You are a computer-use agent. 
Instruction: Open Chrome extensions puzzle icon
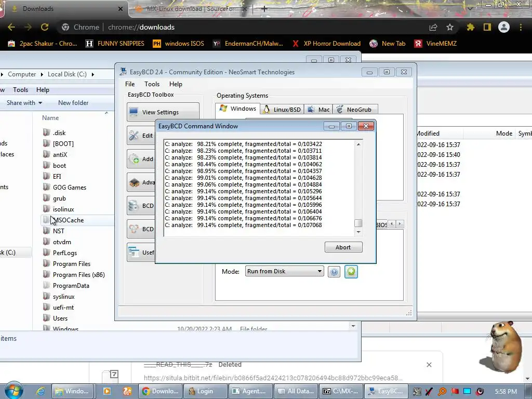pos(470,27)
